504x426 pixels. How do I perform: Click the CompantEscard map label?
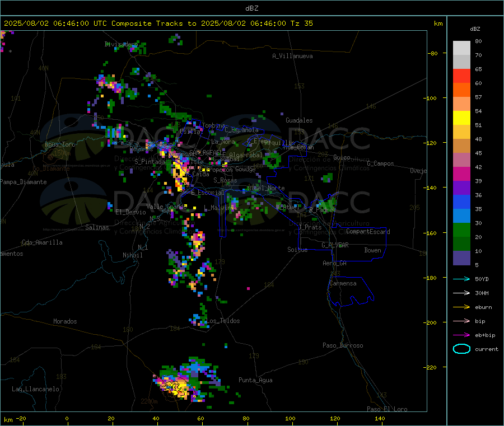tap(368, 232)
